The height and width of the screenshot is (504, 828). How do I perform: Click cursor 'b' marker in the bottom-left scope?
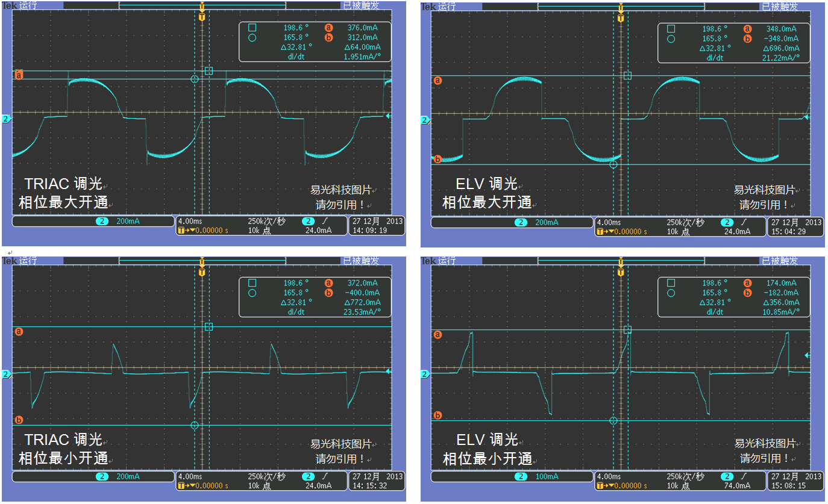19,420
